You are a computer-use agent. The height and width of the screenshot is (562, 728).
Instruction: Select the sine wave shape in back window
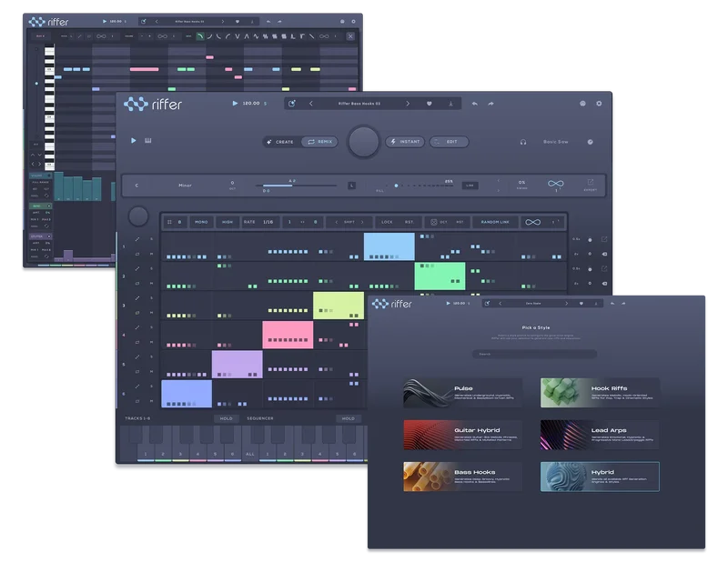pos(256,36)
